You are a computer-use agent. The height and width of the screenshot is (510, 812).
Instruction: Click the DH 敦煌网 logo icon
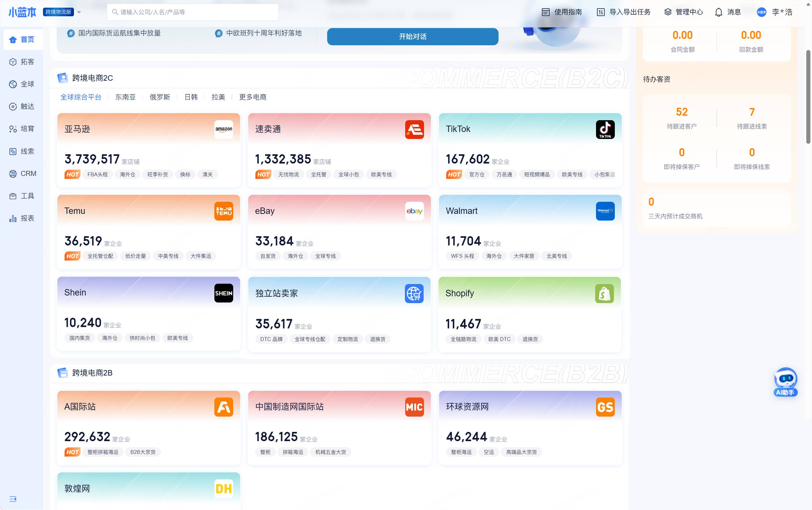click(224, 489)
